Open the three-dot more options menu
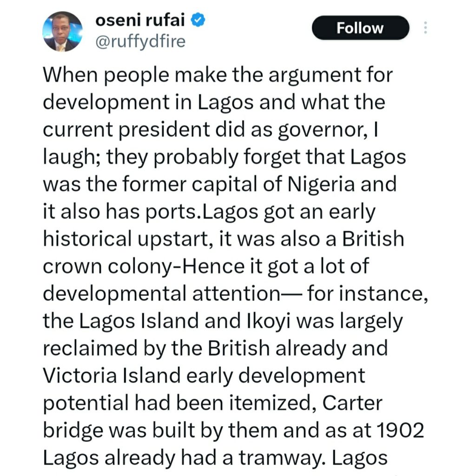 coord(425,28)
